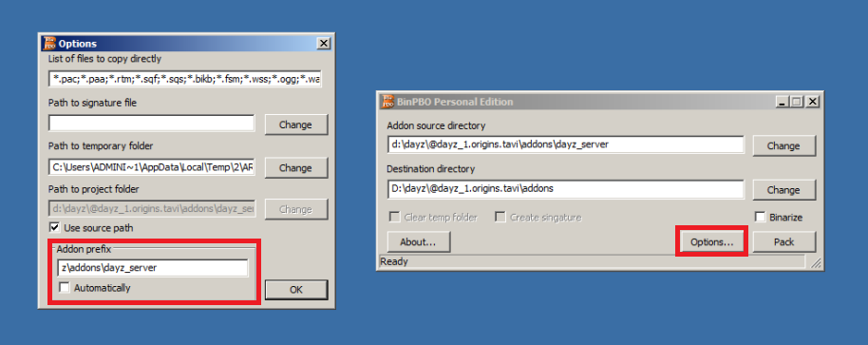Close the BinPBO Personal Edition window

click(x=812, y=102)
